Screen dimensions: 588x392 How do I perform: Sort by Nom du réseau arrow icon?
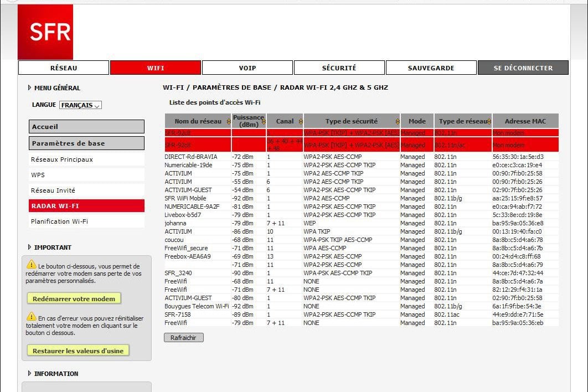pos(228,121)
